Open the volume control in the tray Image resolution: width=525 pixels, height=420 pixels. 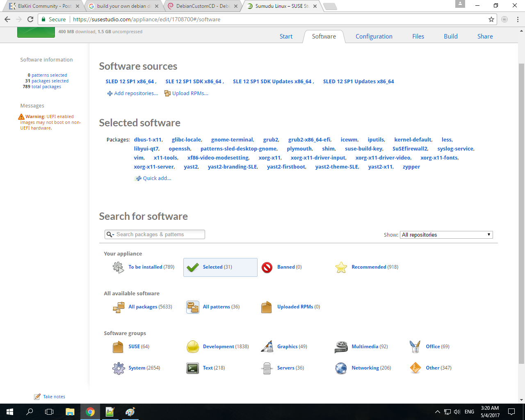tap(457, 412)
